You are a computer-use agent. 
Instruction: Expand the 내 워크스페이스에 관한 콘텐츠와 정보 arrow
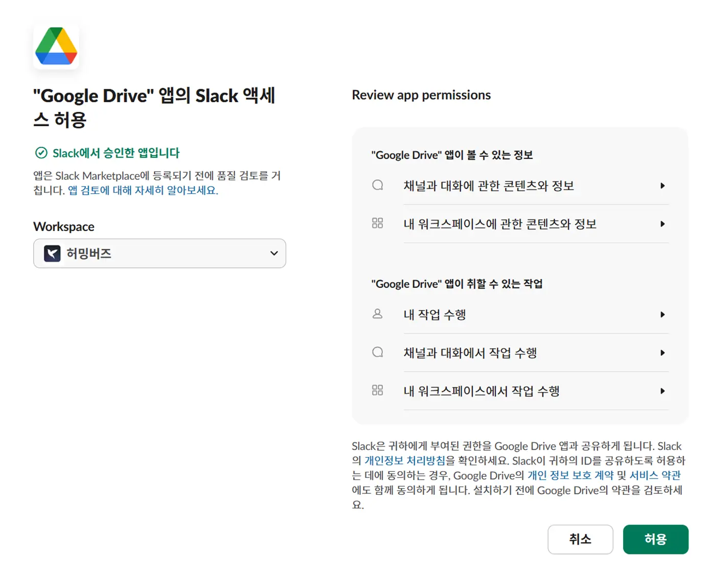(662, 224)
